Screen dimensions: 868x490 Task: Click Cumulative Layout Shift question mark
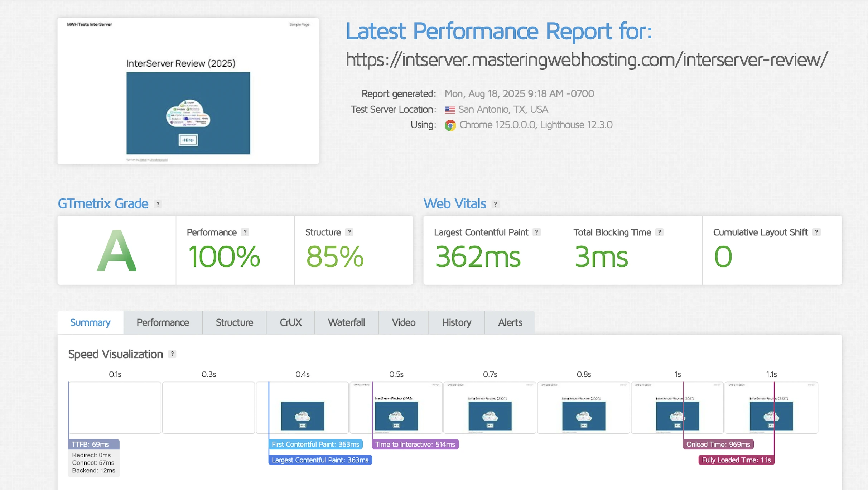point(816,232)
